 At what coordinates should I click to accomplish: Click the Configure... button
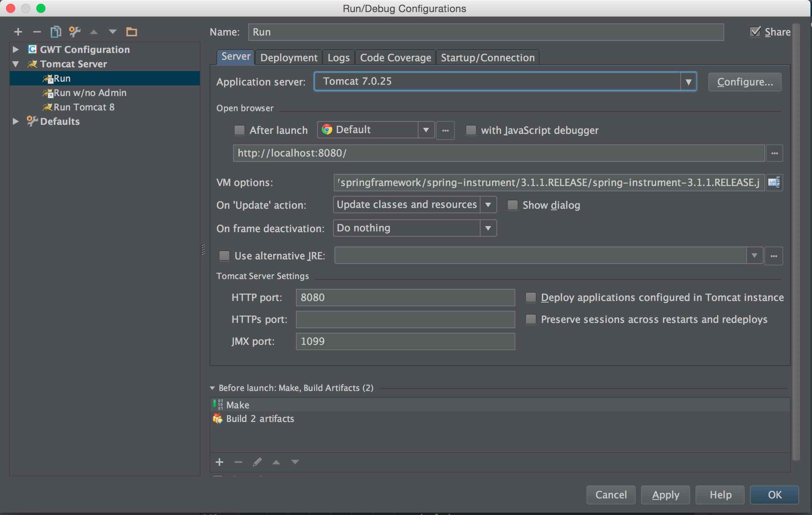744,82
